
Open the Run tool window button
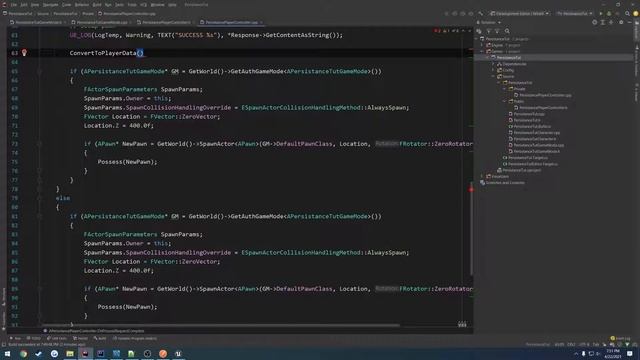coord(16,338)
